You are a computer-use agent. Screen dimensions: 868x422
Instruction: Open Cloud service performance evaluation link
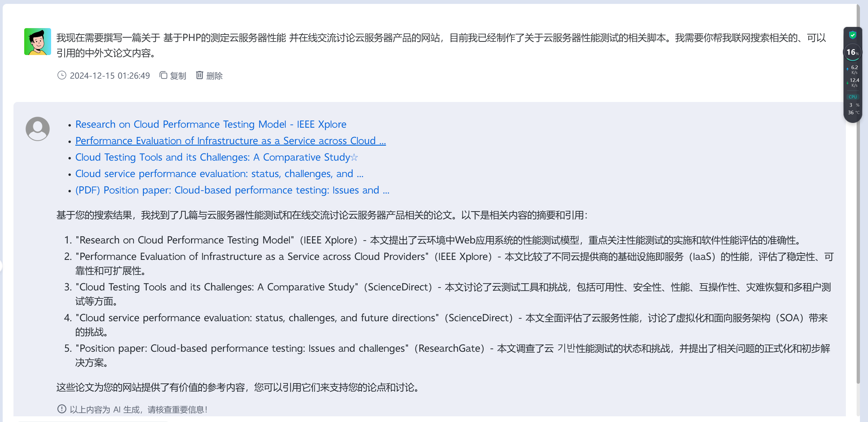219,174
